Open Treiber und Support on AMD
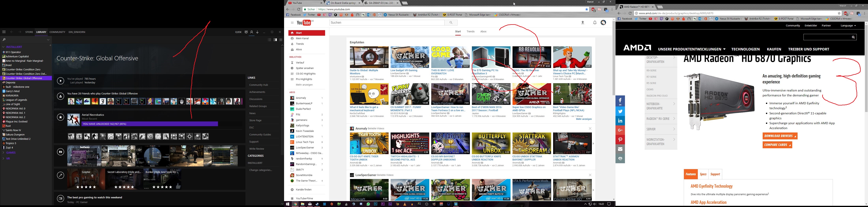Screen dimensions: 868x207 point(808,49)
